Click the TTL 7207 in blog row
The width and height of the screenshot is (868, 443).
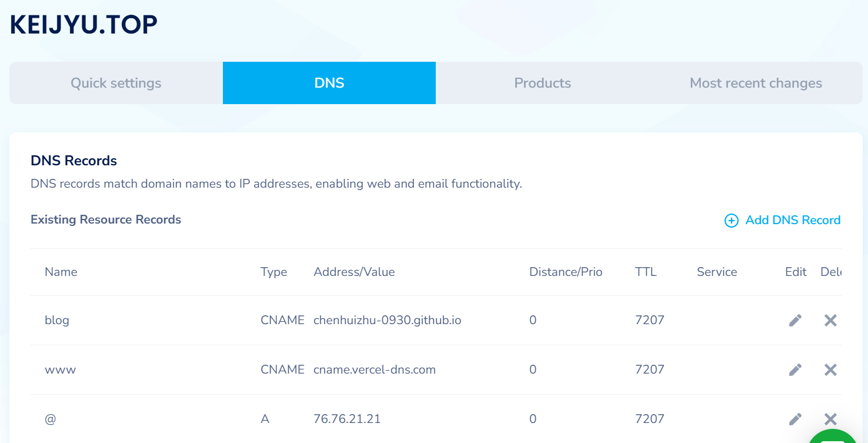(650, 320)
